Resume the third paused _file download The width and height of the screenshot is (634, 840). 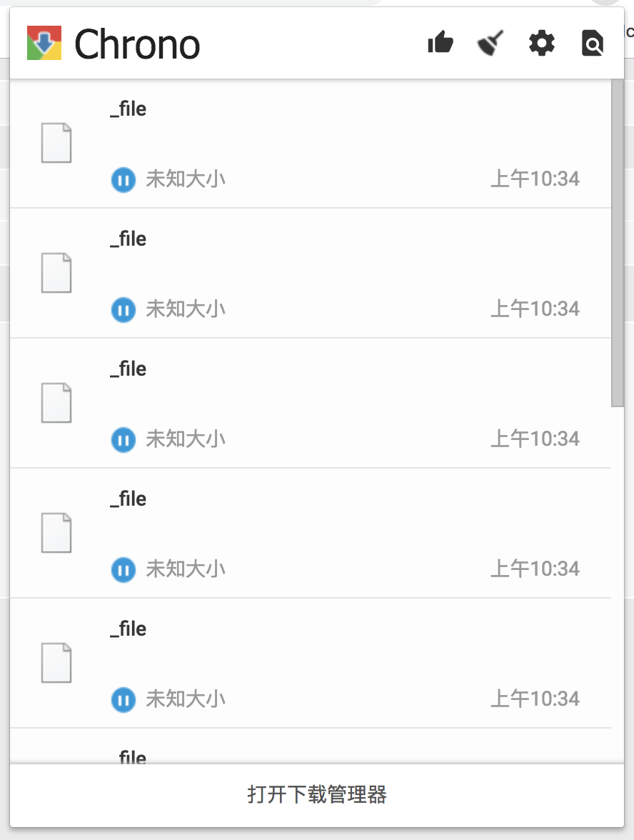click(x=123, y=439)
